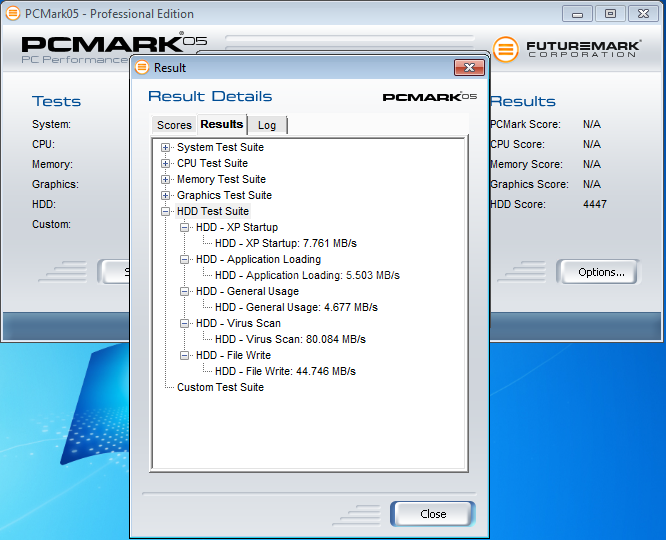Collapse the HDD - Virus Scan branch
Screen dimensions: 666x540
[184, 323]
